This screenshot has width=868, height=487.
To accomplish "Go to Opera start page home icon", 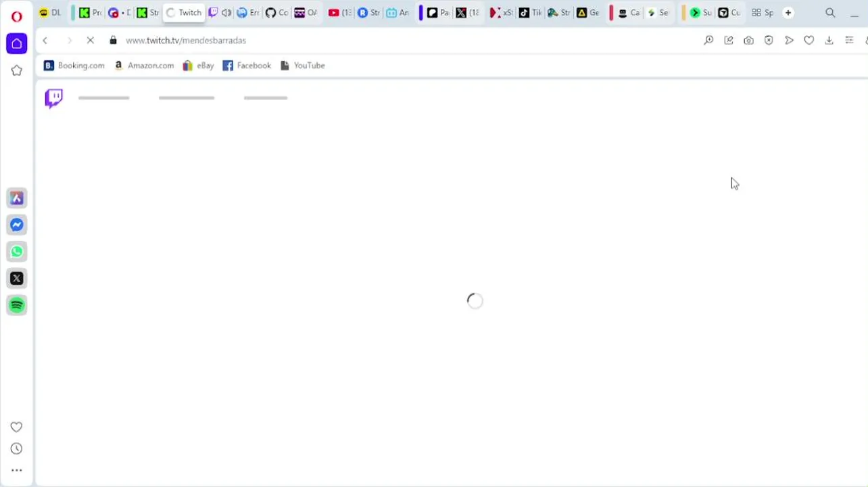I will point(17,44).
